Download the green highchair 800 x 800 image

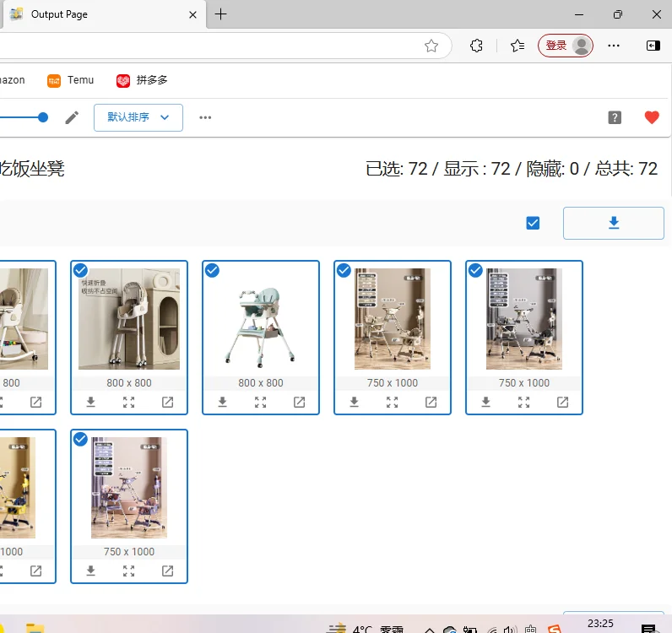click(222, 402)
